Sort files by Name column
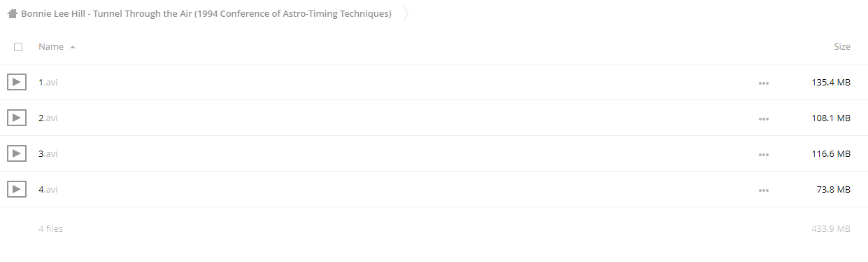 (x=51, y=47)
